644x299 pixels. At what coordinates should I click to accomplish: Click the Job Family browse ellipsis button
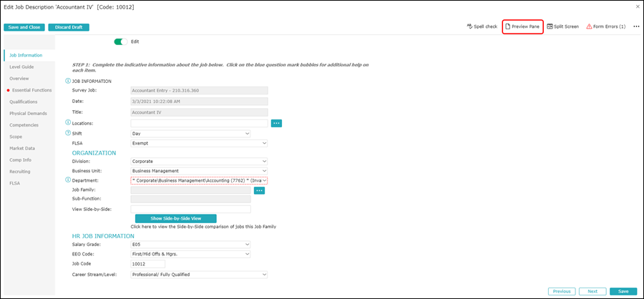pyautogui.click(x=260, y=190)
